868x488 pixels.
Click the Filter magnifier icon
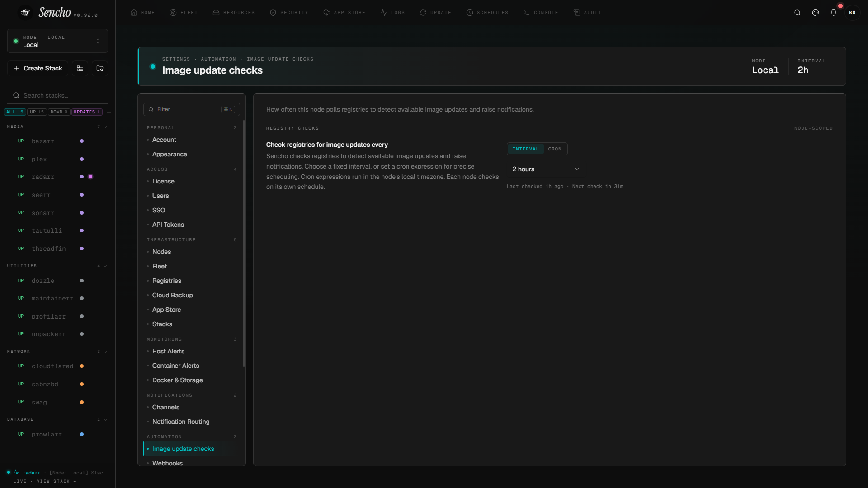[151, 109]
